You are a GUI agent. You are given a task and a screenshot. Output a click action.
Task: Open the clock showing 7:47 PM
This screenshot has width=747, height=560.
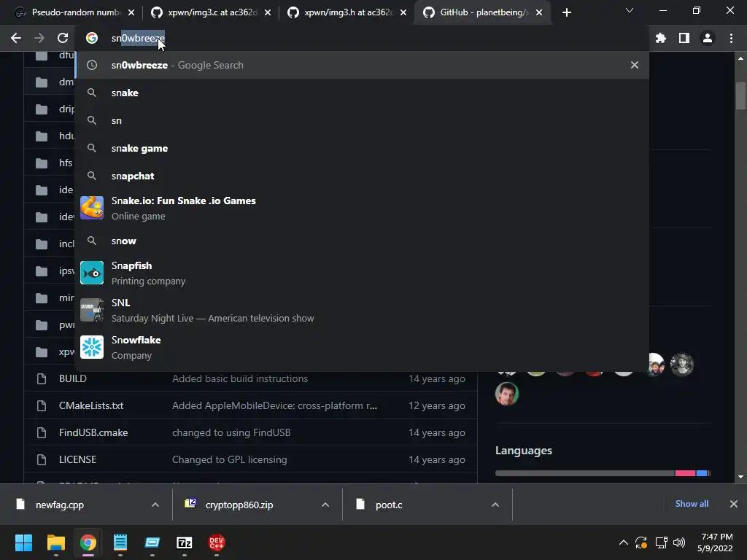click(x=715, y=542)
